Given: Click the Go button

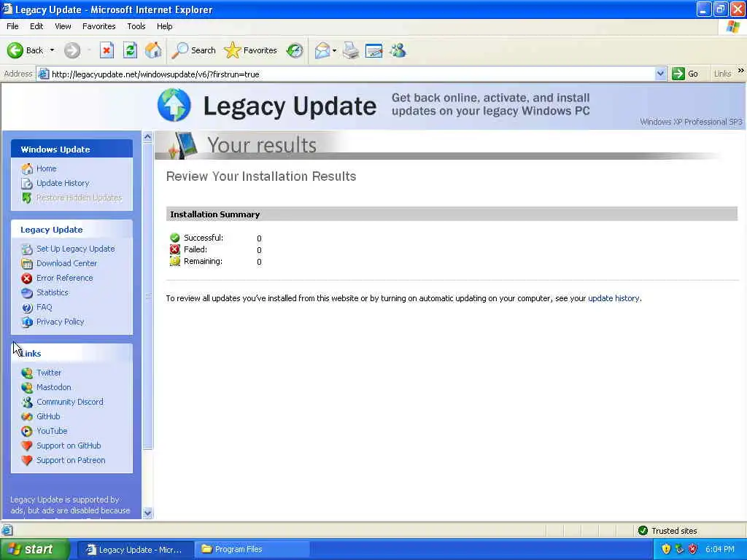Looking at the screenshot, I should pyautogui.click(x=685, y=74).
